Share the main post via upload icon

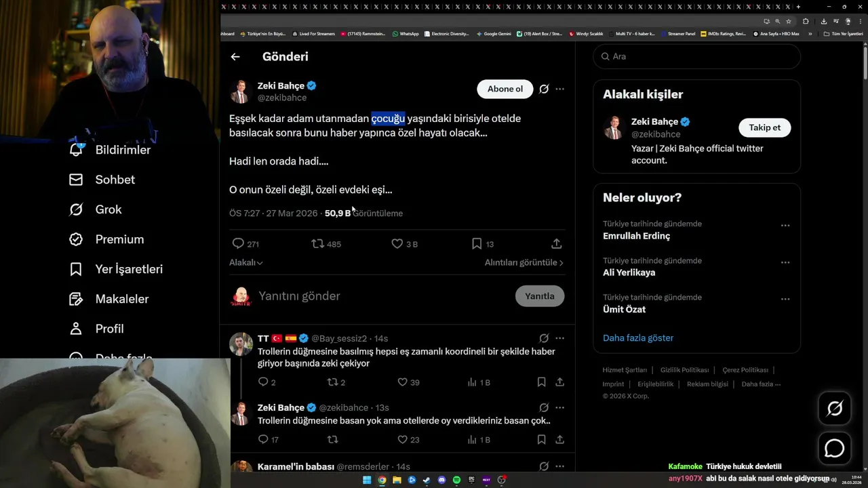pyautogui.click(x=556, y=243)
